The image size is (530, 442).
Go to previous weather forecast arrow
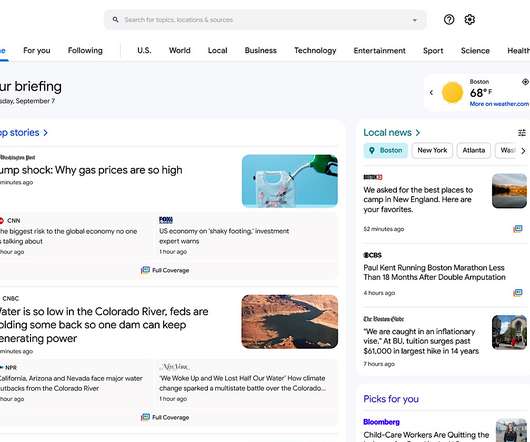[431, 92]
